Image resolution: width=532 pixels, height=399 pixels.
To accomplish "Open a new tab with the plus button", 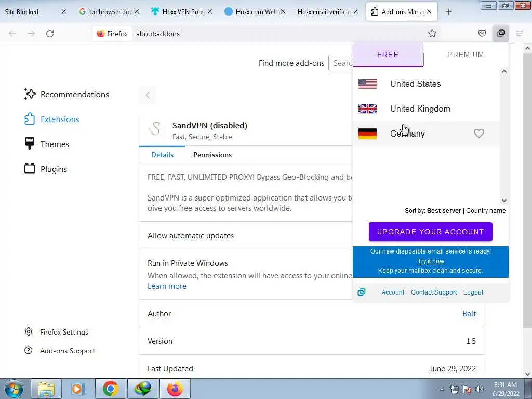I will [x=448, y=12].
